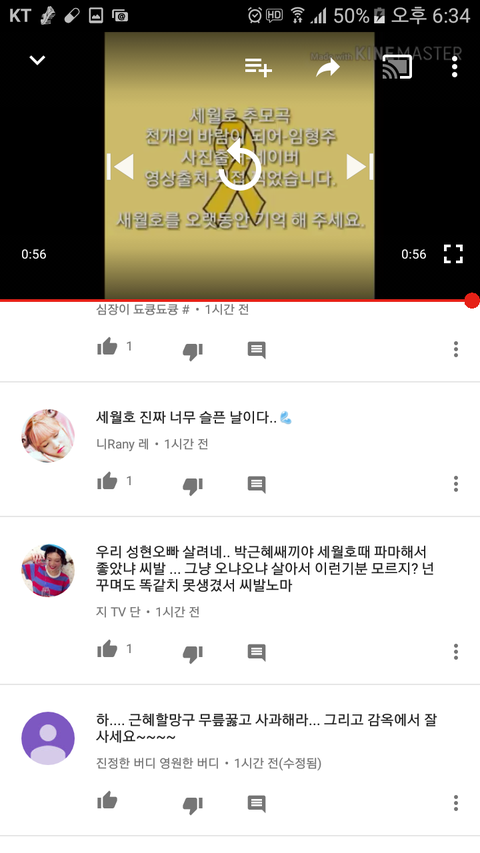
Task: Minimize the video player with down chevron
Action: tap(37, 60)
